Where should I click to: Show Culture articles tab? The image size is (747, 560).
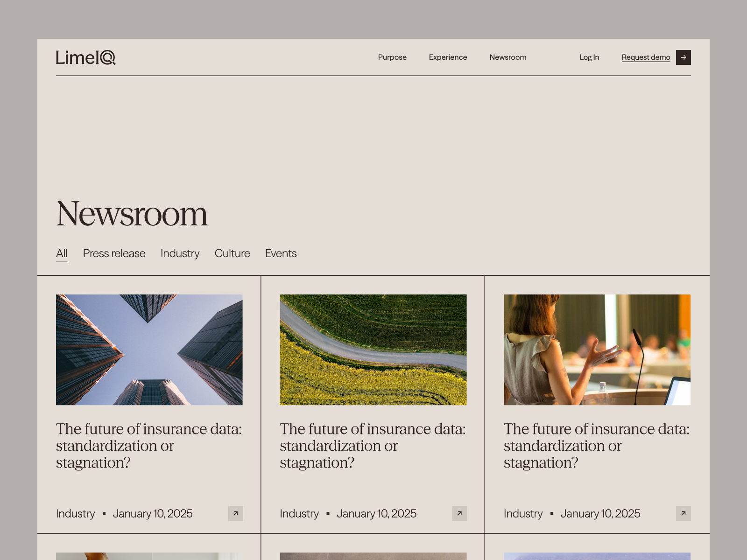tap(232, 253)
